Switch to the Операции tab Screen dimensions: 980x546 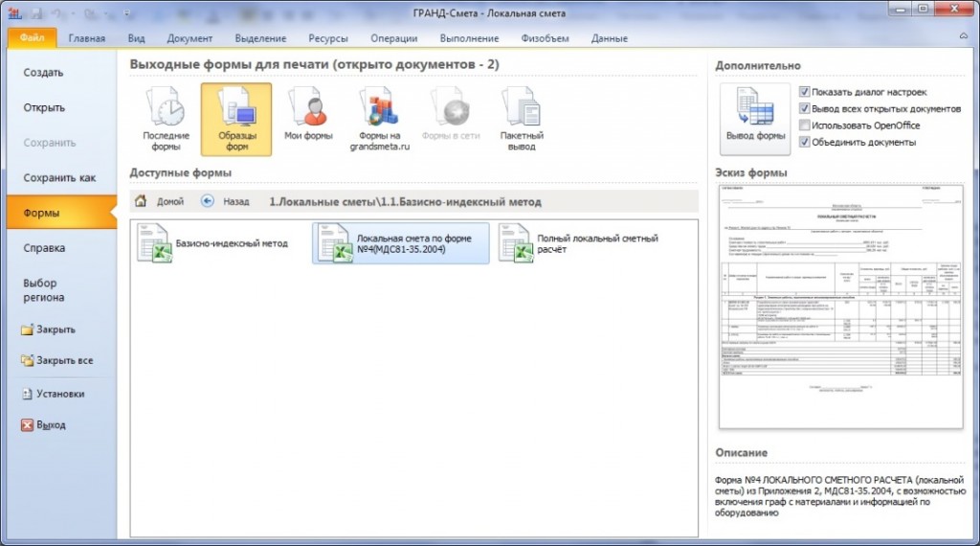pos(393,38)
